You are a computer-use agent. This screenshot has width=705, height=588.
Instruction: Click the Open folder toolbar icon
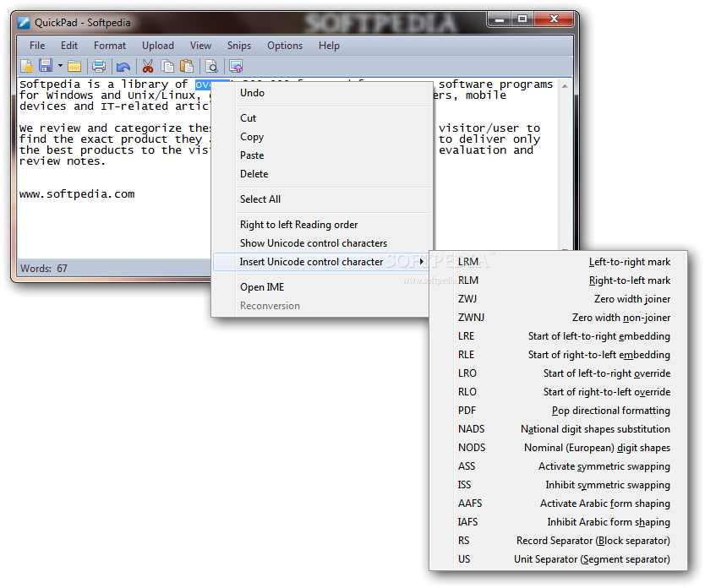tap(74, 67)
